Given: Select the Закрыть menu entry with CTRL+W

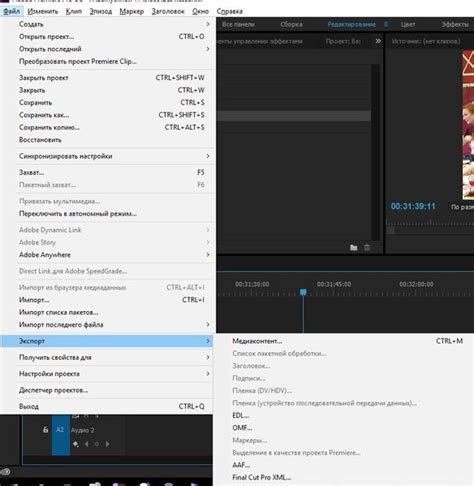Looking at the screenshot, I should [107, 90].
